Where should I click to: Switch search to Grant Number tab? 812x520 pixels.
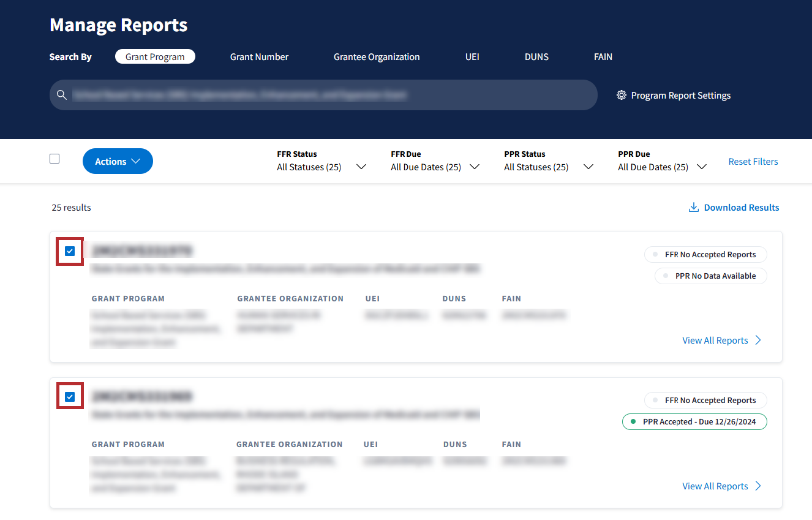point(259,57)
